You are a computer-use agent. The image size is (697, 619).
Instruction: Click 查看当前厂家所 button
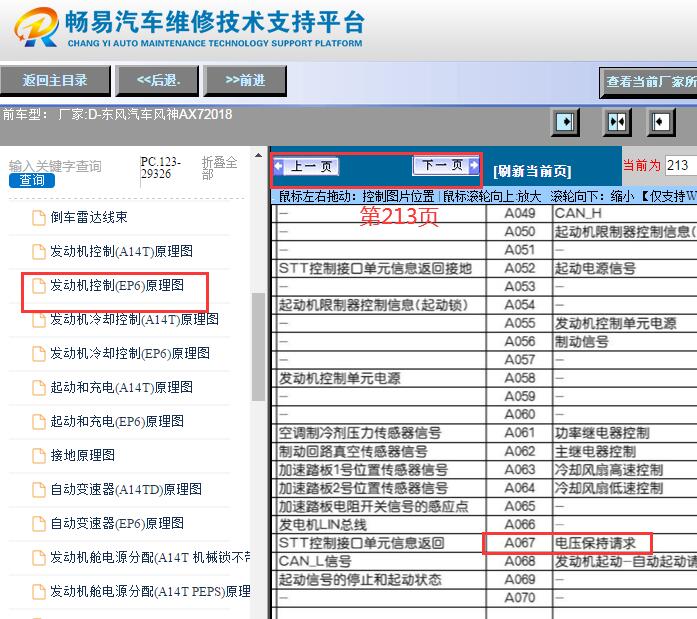(648, 82)
